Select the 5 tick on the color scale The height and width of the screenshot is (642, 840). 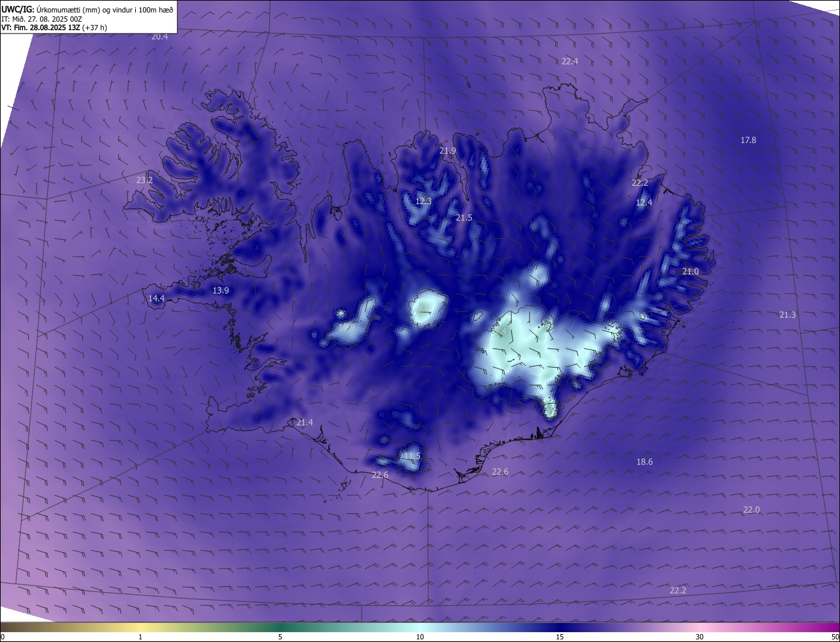pos(280,637)
